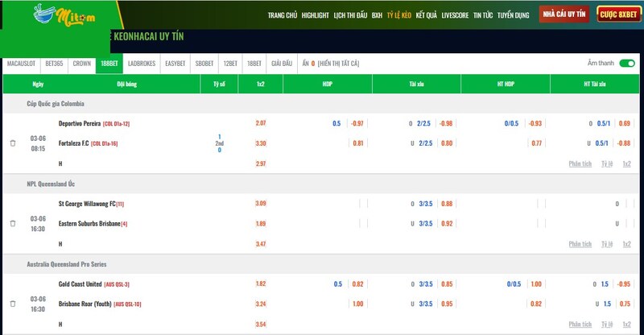Open TIN TỨC menu item
644x335 pixels.
[x=482, y=15]
